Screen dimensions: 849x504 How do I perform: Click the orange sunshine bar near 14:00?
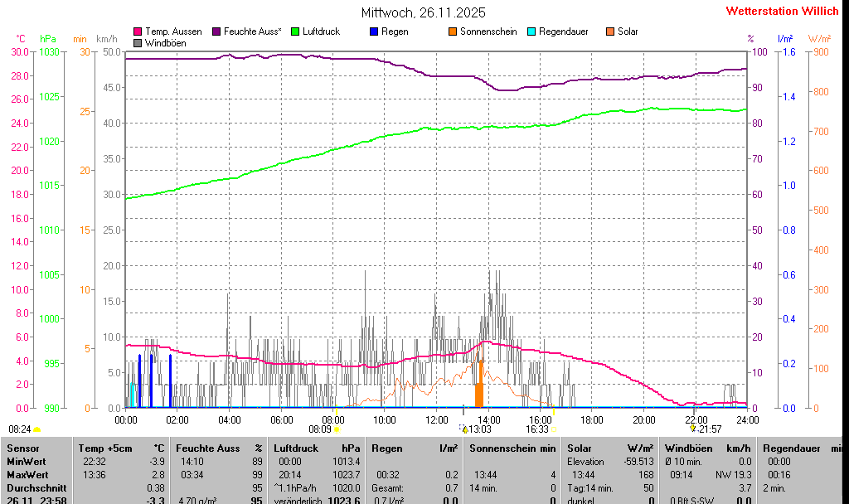click(x=478, y=390)
